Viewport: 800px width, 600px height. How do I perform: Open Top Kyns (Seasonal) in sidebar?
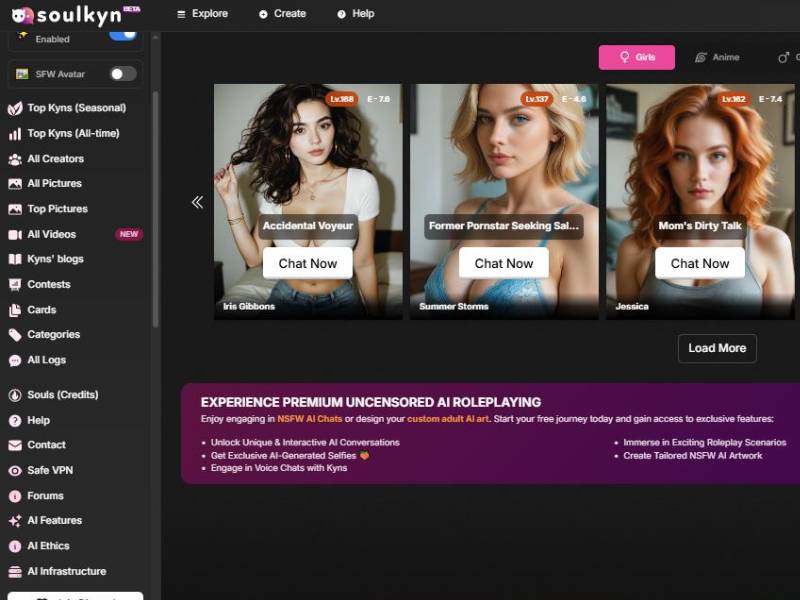(76, 108)
